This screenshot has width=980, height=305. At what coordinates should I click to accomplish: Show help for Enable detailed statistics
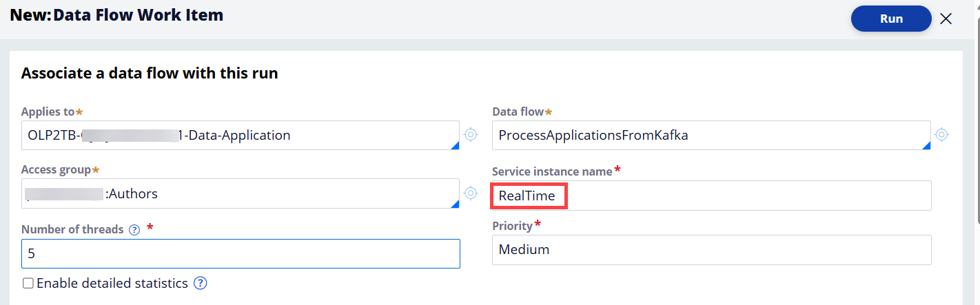201,283
